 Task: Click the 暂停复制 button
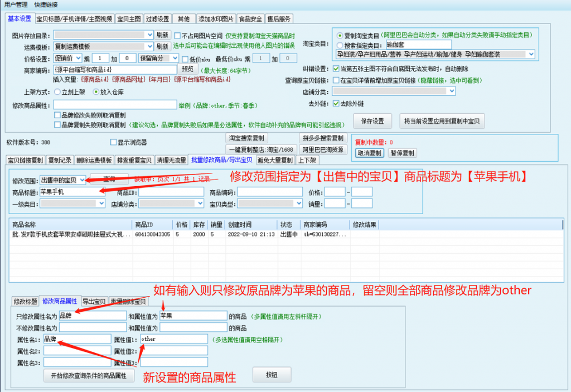(403, 153)
